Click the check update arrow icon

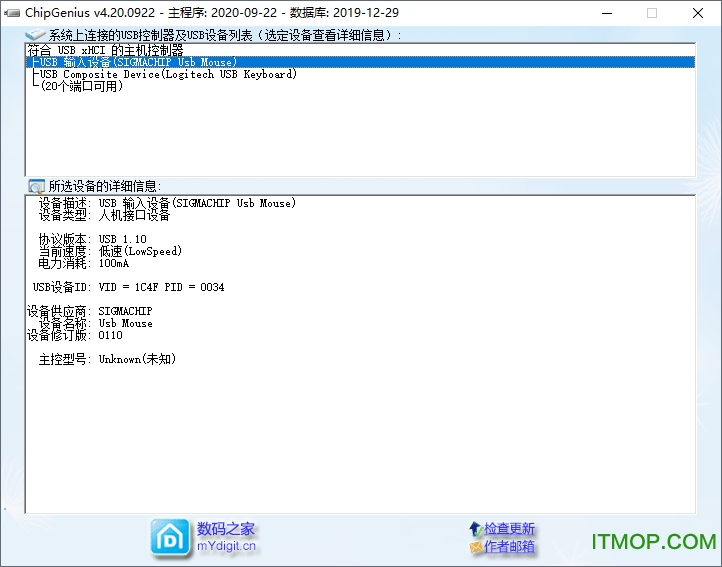476,529
